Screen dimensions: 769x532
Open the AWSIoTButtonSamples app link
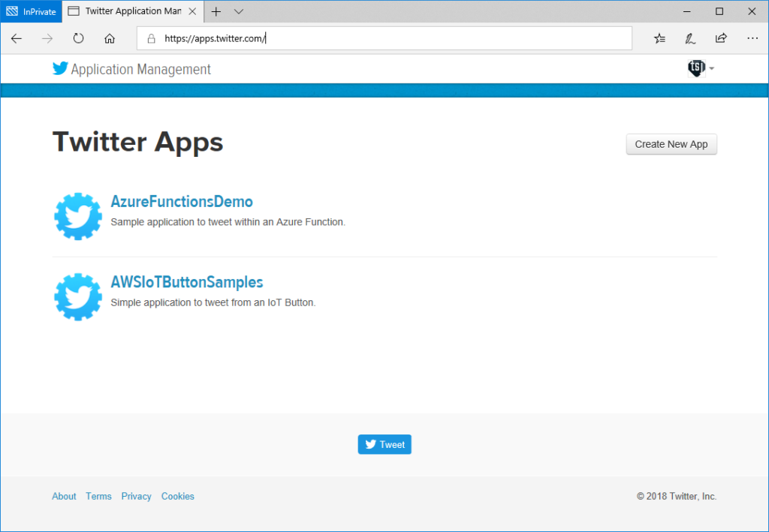(187, 282)
